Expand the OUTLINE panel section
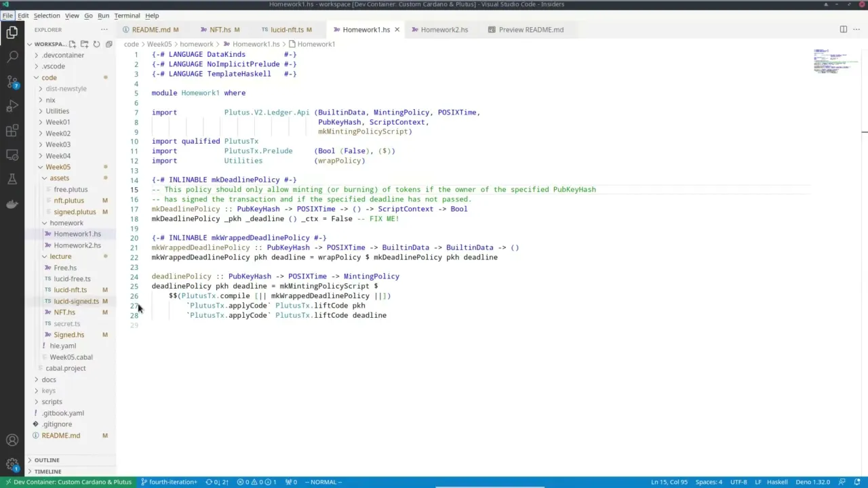The height and width of the screenshot is (488, 868). click(x=47, y=460)
